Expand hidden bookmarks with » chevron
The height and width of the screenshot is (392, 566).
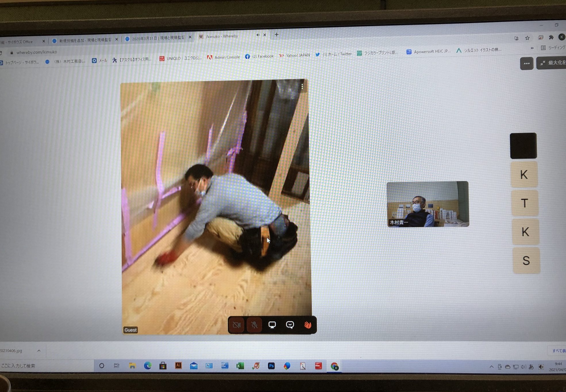pyautogui.click(x=532, y=48)
